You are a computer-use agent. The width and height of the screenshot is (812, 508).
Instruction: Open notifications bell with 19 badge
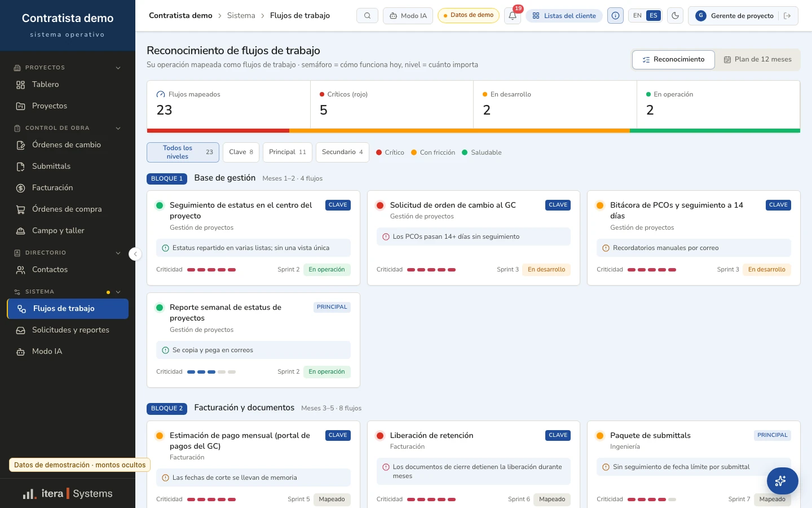pos(513,16)
